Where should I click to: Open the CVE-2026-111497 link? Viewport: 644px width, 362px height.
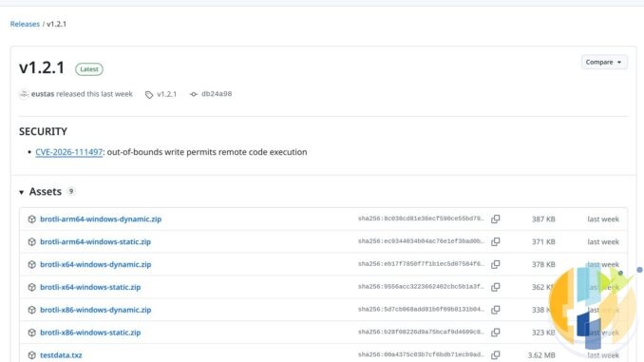(69, 152)
